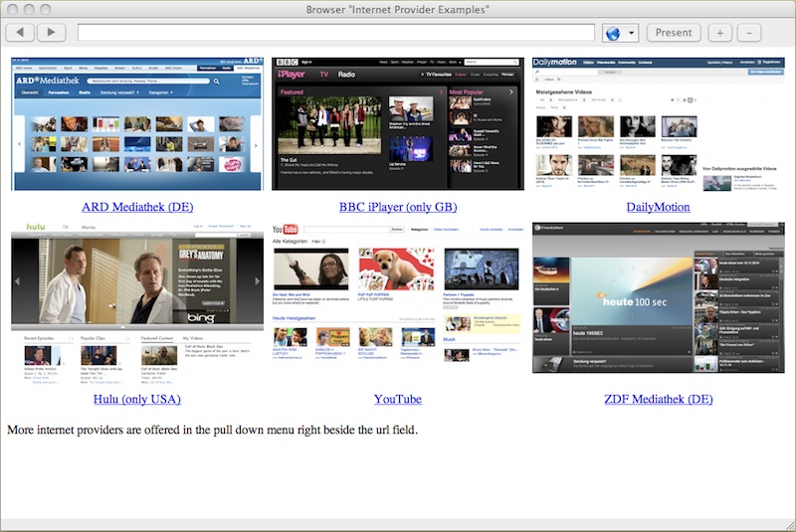Click the minus zoom button
Viewport: 796px width, 532px height.
pos(749,33)
